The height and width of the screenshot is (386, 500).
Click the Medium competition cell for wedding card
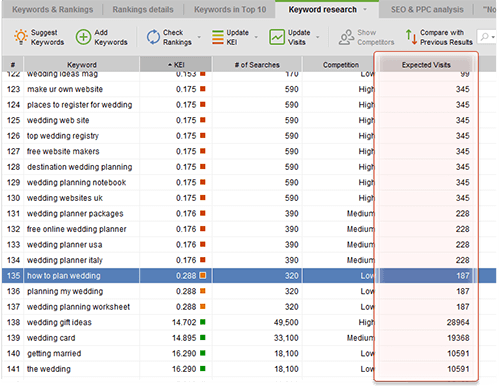(361, 338)
